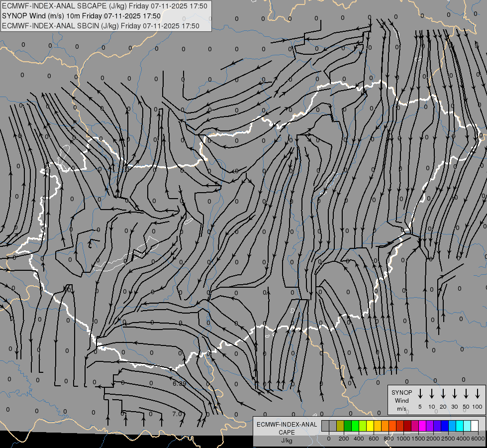Screen dimensions: 487x448
Task: Click the wind arrow above the 5 label
Action: pyautogui.click(x=420, y=394)
